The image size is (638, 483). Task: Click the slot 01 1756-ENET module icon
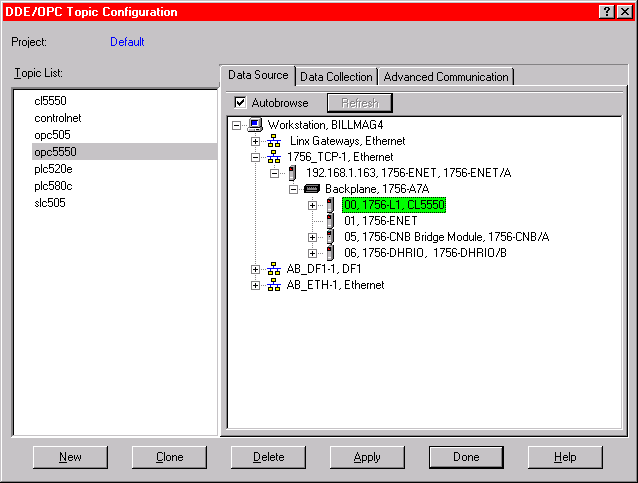point(330,221)
